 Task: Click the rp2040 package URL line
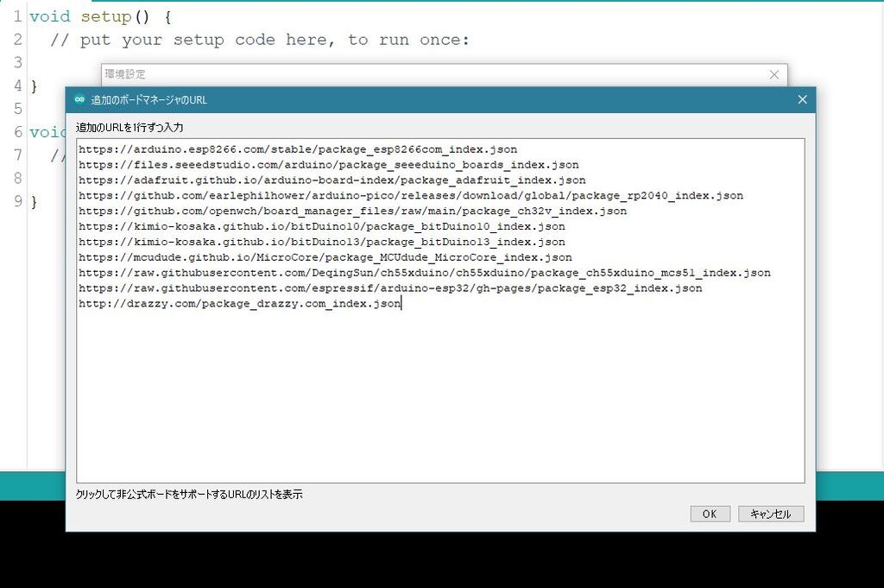coord(410,195)
